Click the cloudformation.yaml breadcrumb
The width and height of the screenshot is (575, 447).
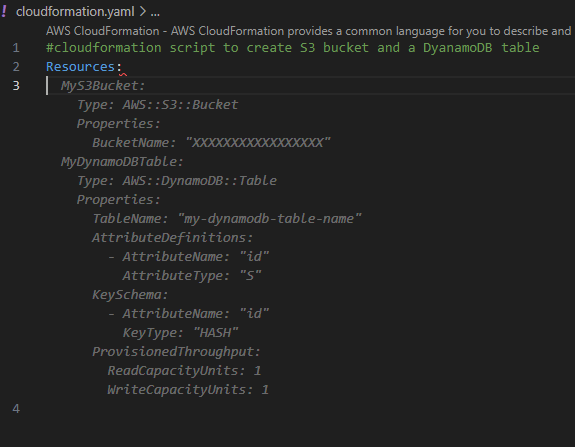(75, 12)
